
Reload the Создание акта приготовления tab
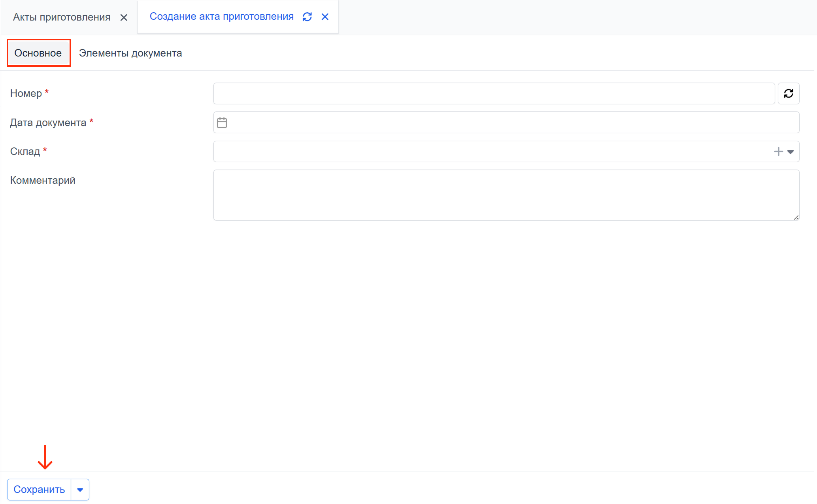307,17
